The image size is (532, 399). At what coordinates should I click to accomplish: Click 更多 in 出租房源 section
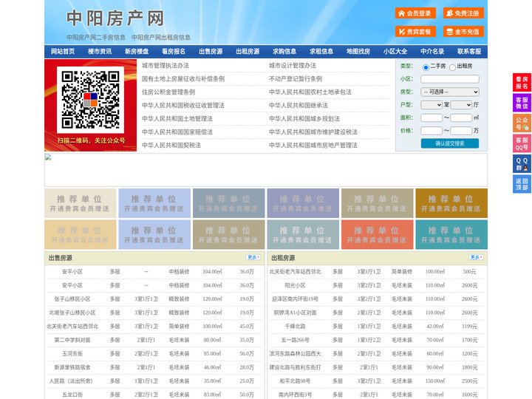tap(476, 258)
